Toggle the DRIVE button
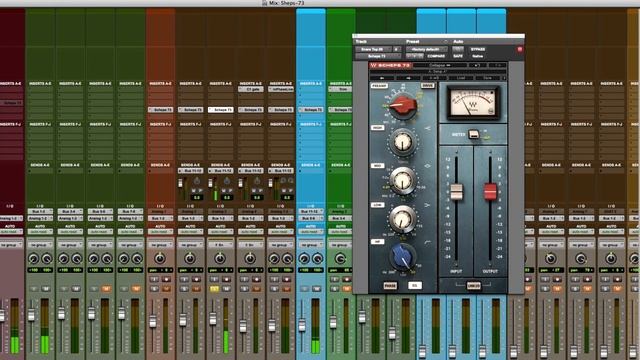 click(428, 86)
